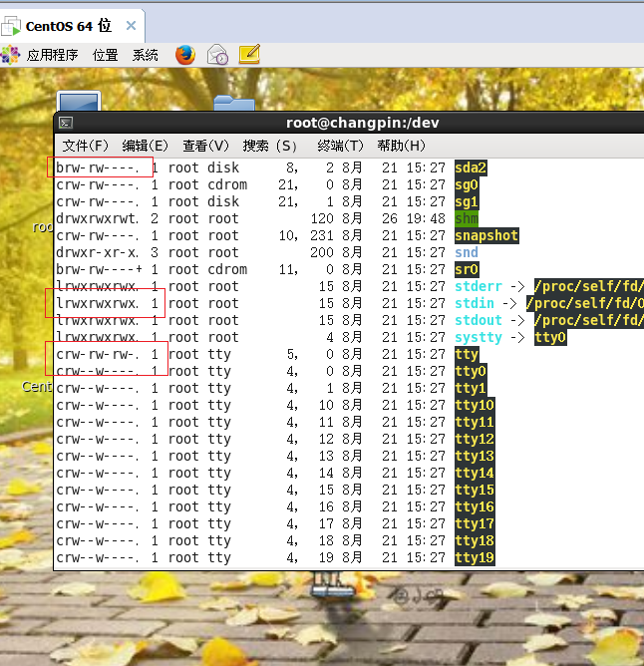Click the 231 minor number on snapshot row

coord(322,235)
